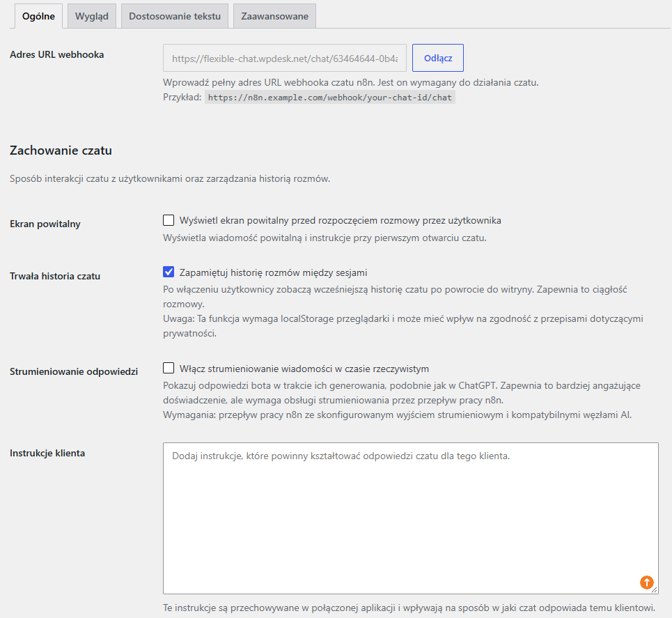Click the textarea resize grip corner
Viewport: 672px width, 618px height.
654,590
